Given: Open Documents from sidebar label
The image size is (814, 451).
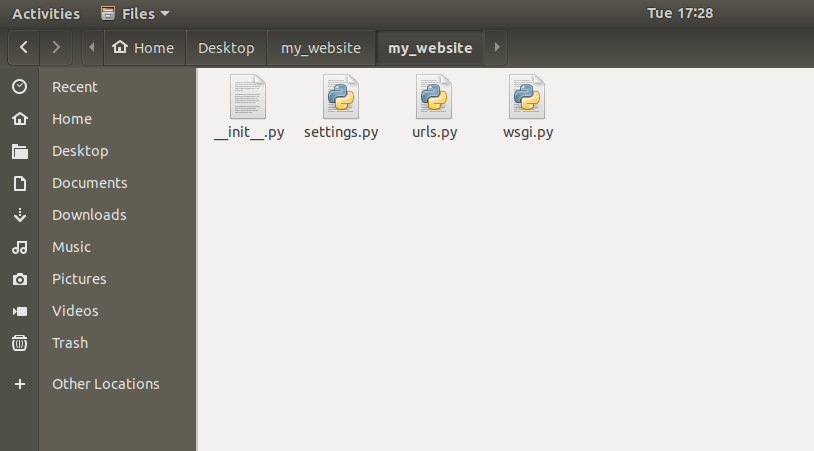Looking at the screenshot, I should pos(89,183).
